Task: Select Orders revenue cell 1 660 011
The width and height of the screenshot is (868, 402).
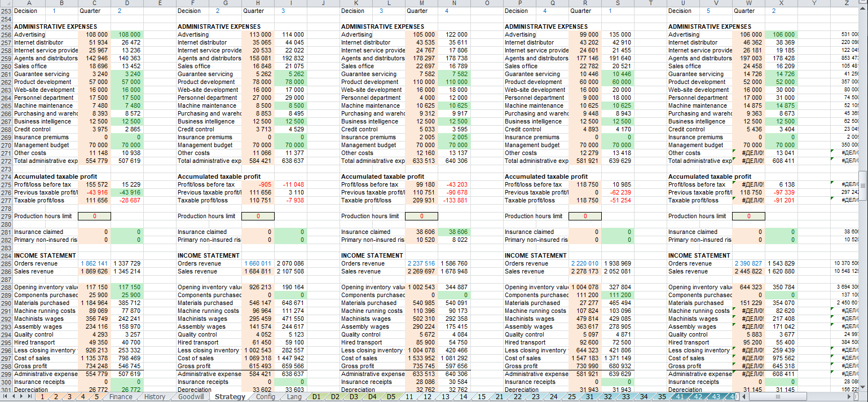Action: coord(258,263)
